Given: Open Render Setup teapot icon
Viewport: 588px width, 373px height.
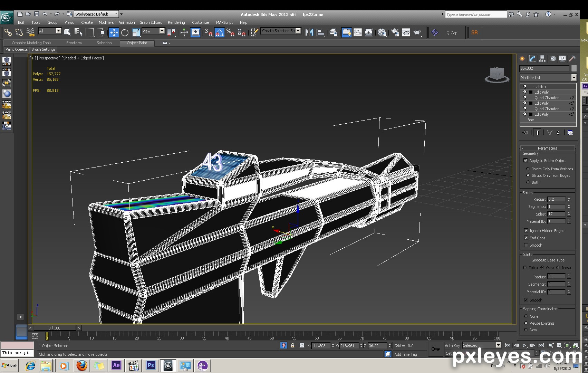Looking at the screenshot, I should pyautogui.click(x=395, y=32).
